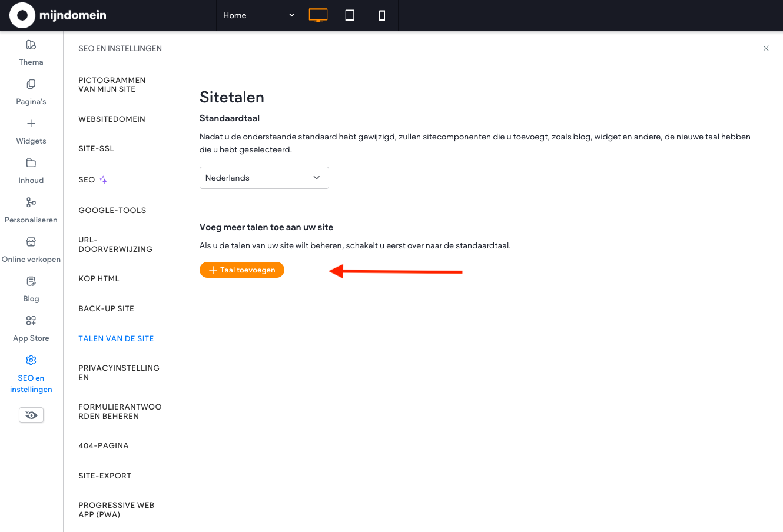Switch to tablet preview mode
783x532 pixels.
pos(350,15)
